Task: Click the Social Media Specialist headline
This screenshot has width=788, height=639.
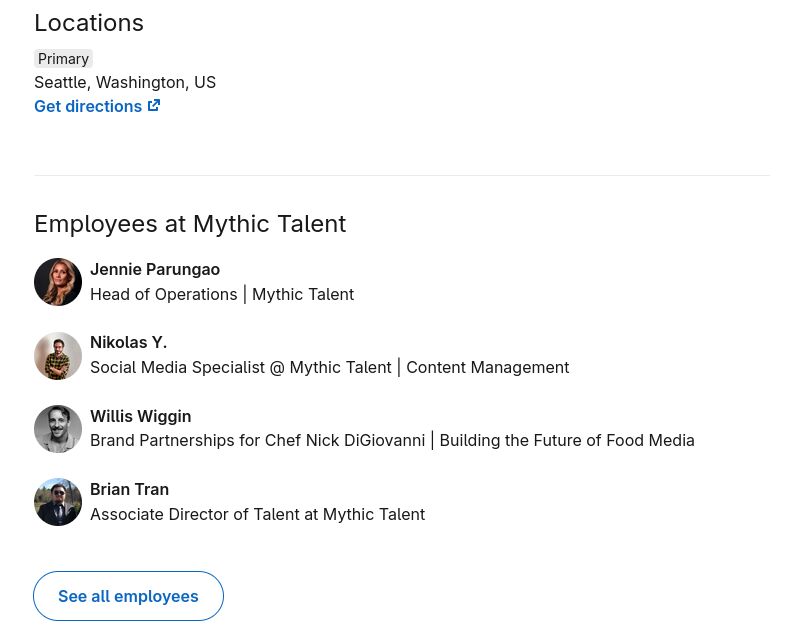Action: coord(329,367)
